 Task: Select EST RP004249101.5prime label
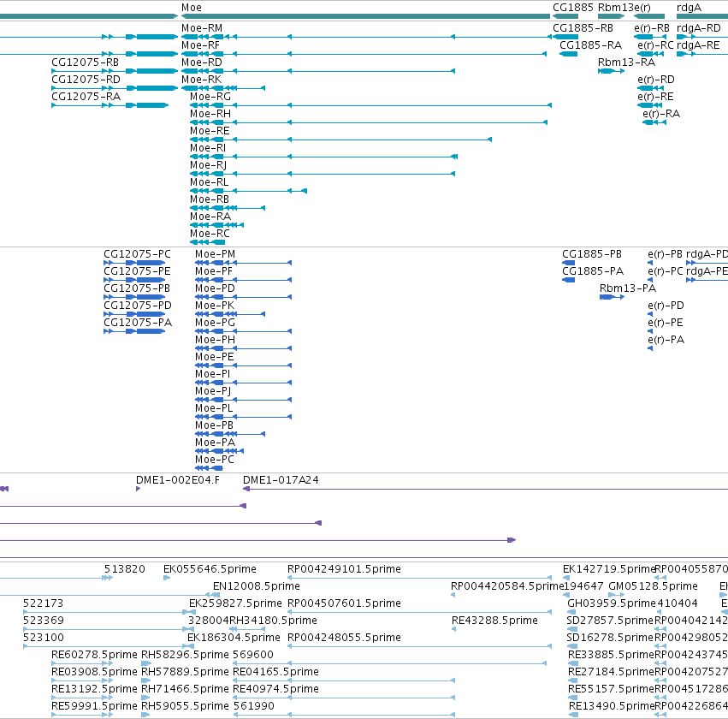(344, 569)
